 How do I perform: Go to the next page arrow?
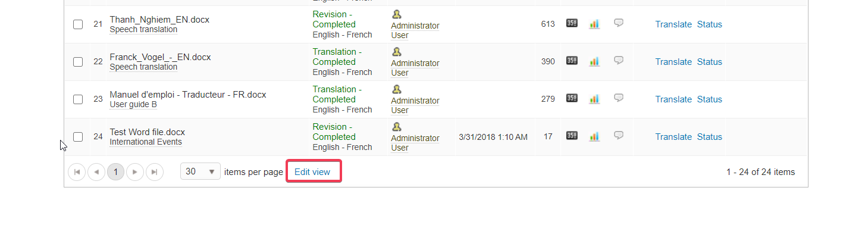pos(135,172)
